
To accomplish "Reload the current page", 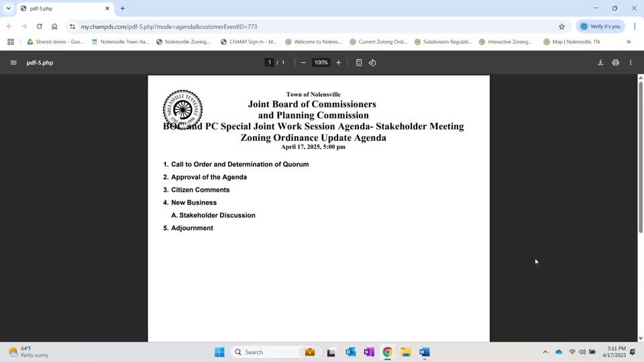I will [x=40, y=27].
